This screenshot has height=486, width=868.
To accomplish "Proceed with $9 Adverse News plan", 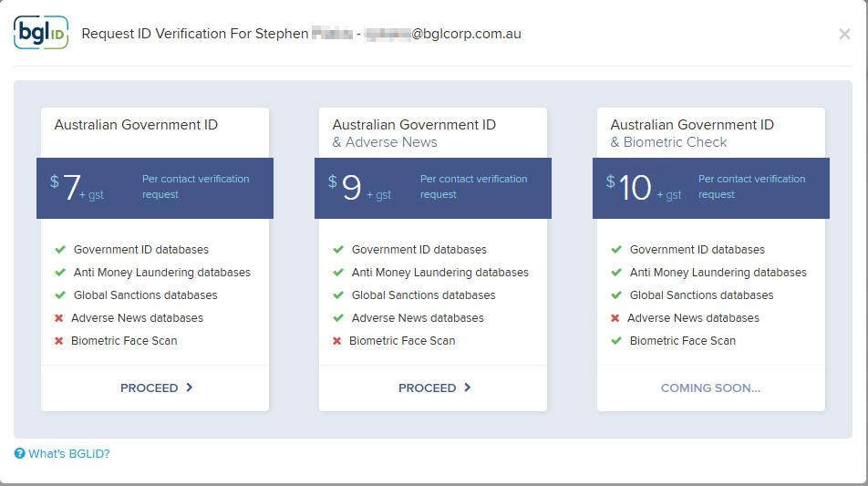I will [433, 388].
